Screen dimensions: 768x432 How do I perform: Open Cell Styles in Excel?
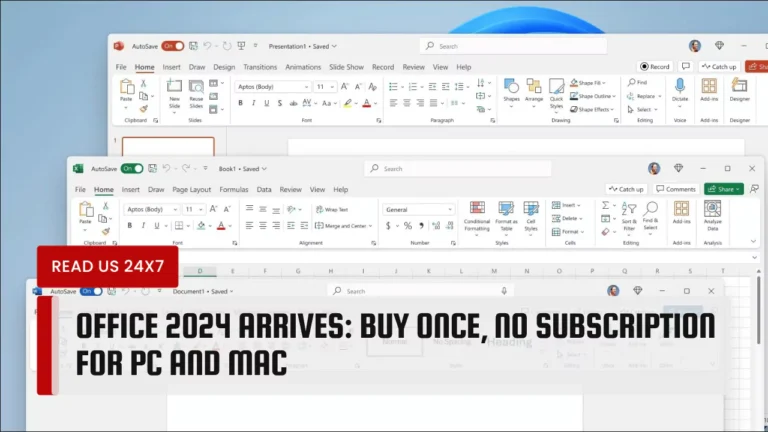531,216
